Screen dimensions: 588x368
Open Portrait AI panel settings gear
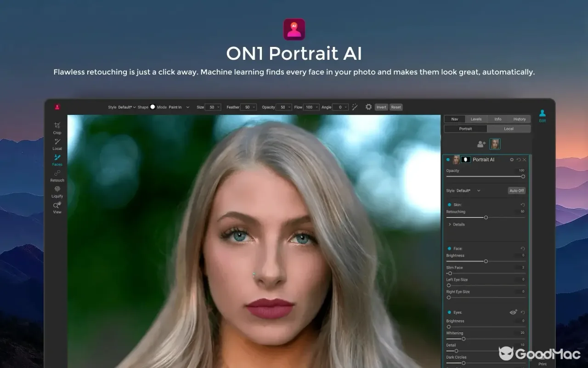click(x=512, y=160)
